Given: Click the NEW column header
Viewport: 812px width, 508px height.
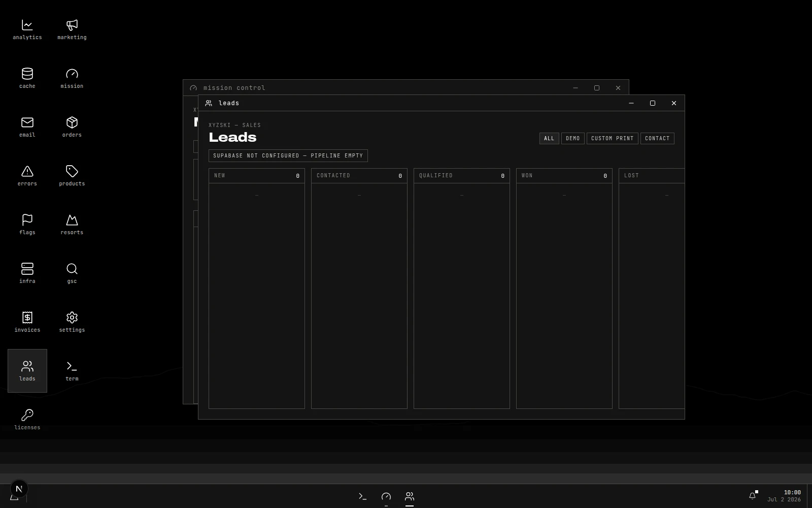Looking at the screenshot, I should point(257,176).
